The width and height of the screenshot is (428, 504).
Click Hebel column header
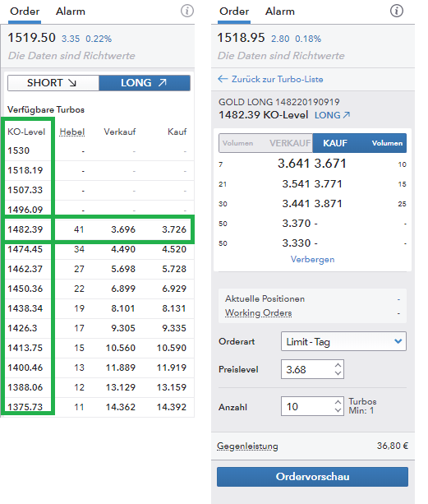tap(72, 132)
